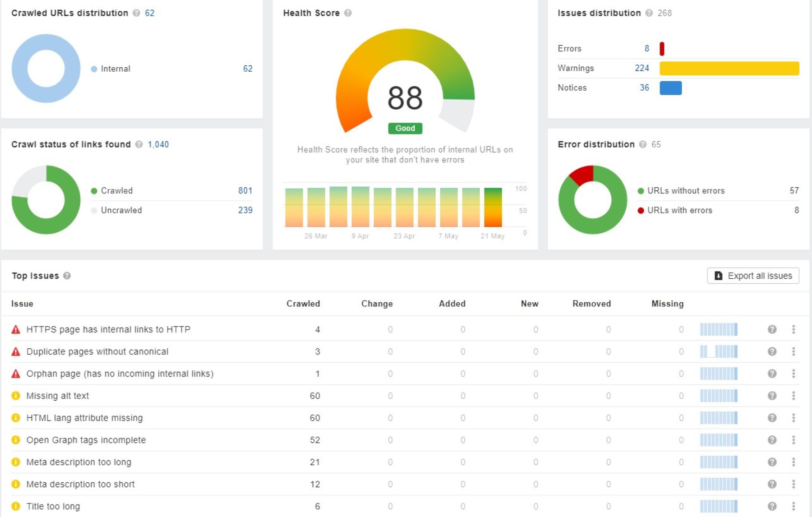This screenshot has width=812, height=517.
Task: Click help icon next to Health Score
Action: coord(348,13)
